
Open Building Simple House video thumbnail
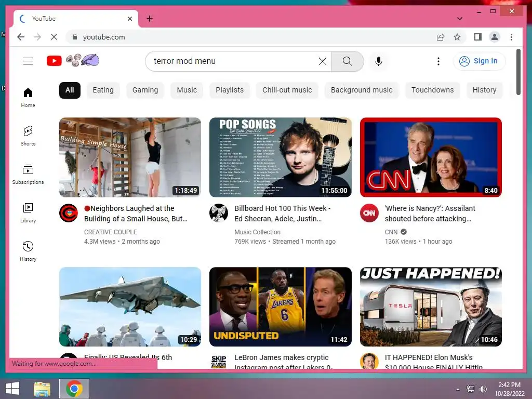click(130, 157)
